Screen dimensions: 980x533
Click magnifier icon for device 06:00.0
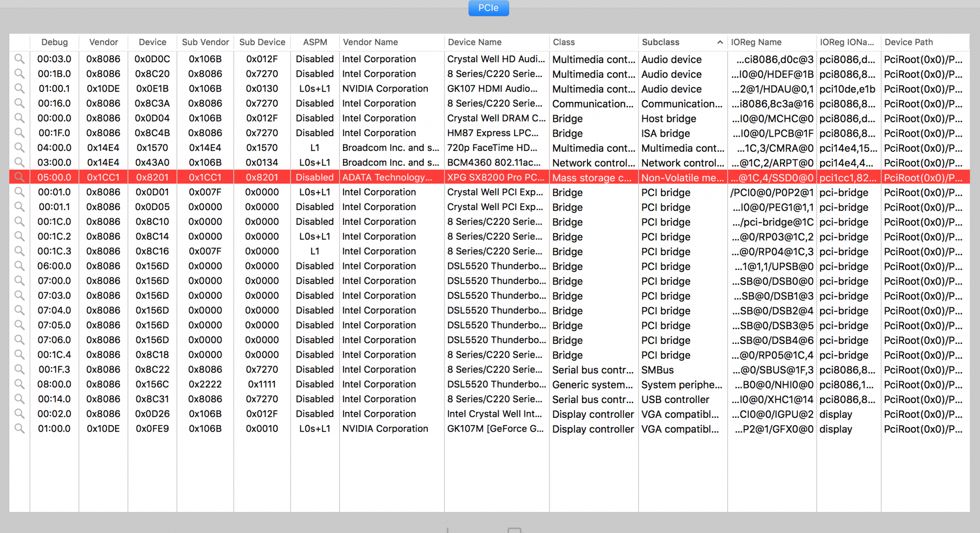pos(19,266)
